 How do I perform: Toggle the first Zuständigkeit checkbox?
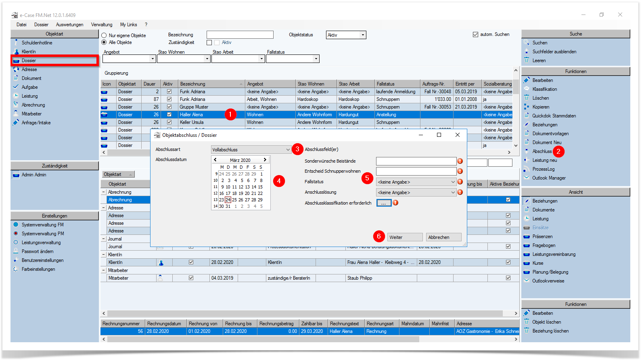(209, 42)
